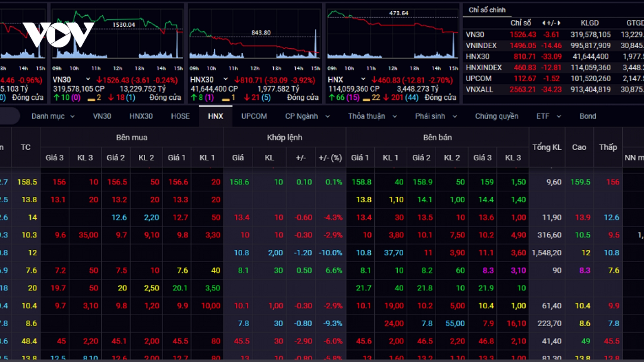This screenshot has width=644, height=362.
Task: Switch to the HOSE tab
Action: [180, 116]
